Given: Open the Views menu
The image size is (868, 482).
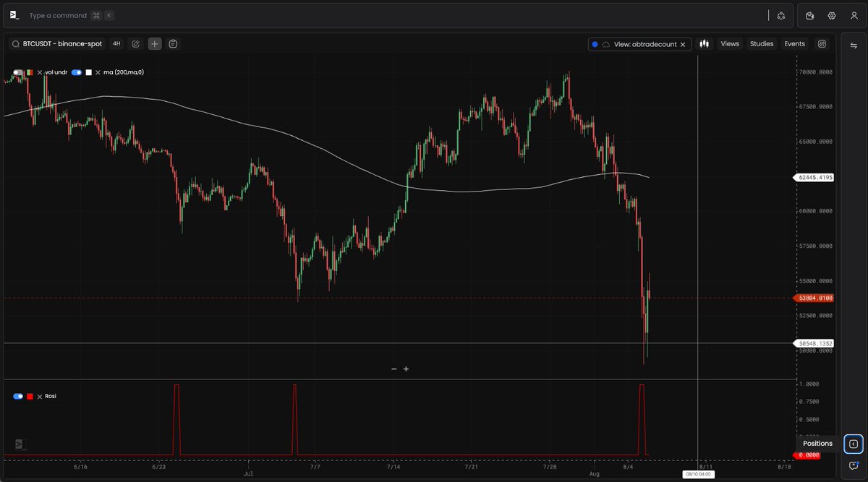Looking at the screenshot, I should coord(730,44).
